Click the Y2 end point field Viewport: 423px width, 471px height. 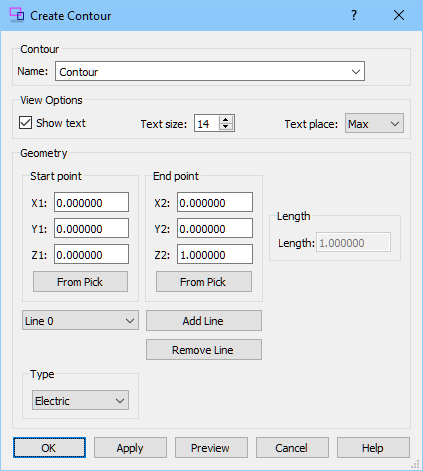tap(215, 228)
